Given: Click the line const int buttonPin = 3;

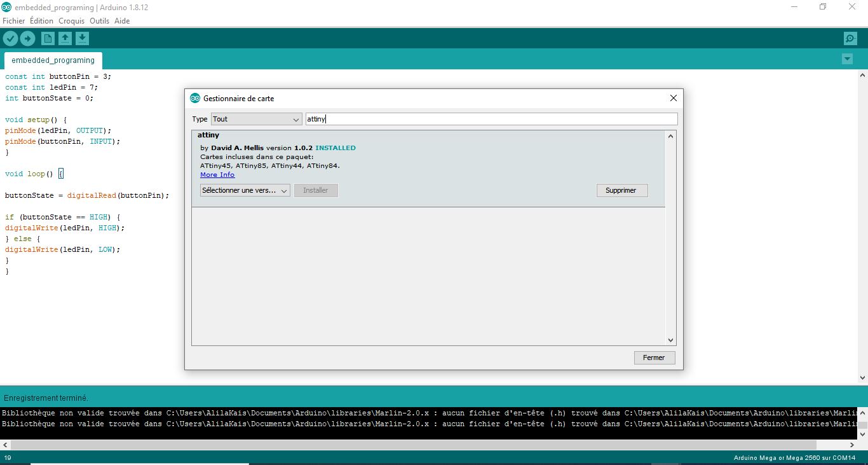Looking at the screenshot, I should 58,76.
